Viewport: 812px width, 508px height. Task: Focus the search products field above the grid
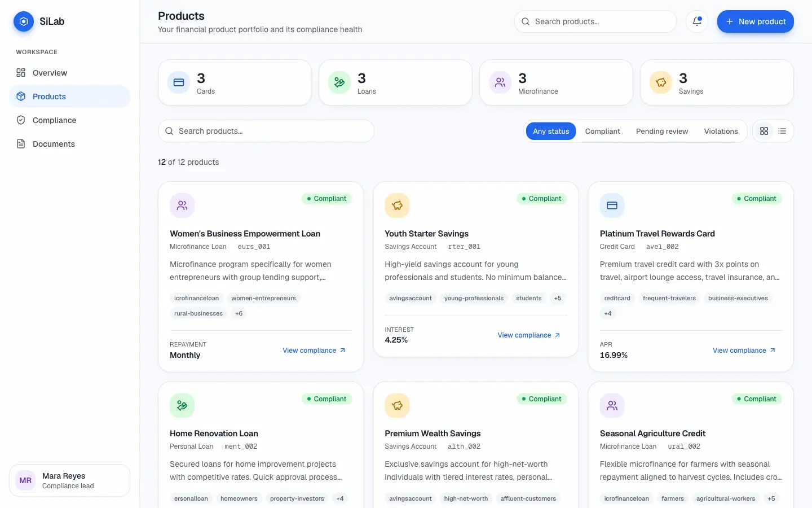point(266,131)
